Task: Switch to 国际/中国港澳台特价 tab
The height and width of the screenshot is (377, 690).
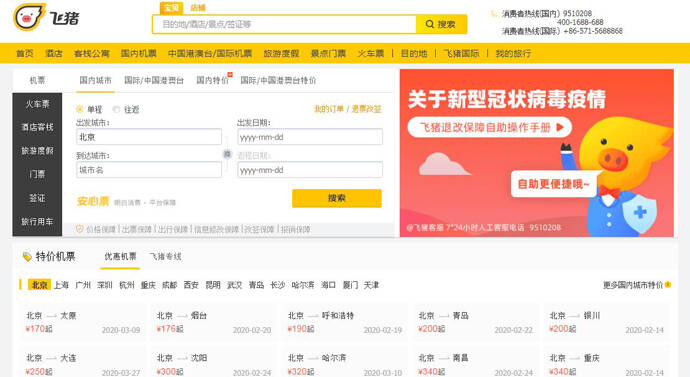Action: 278,80
